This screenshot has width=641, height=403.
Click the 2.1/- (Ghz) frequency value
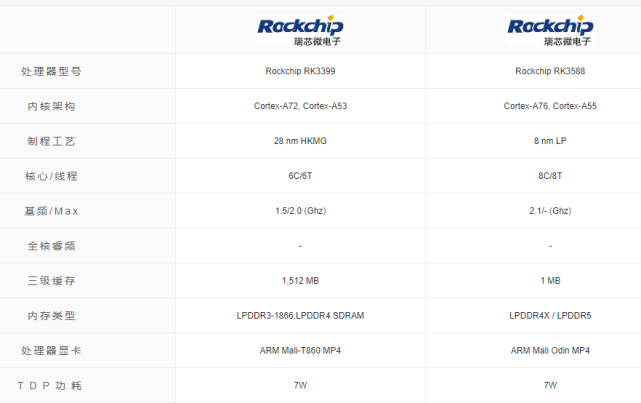click(550, 211)
